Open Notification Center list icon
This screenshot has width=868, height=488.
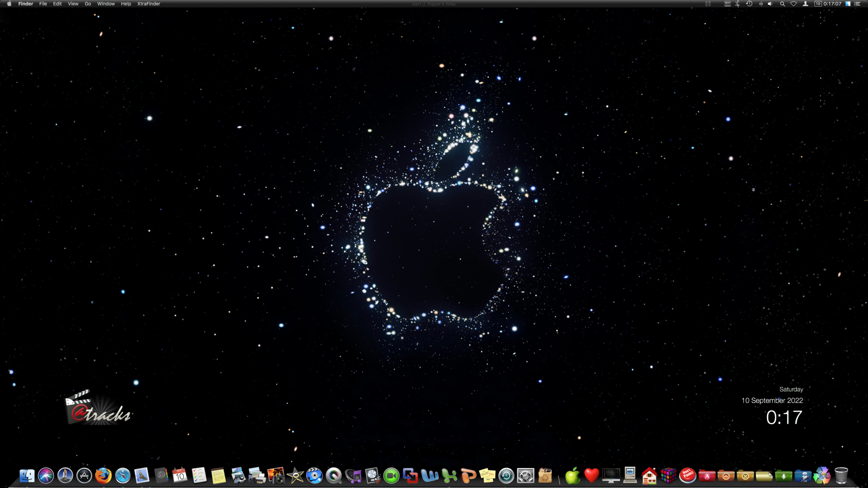[x=857, y=4]
